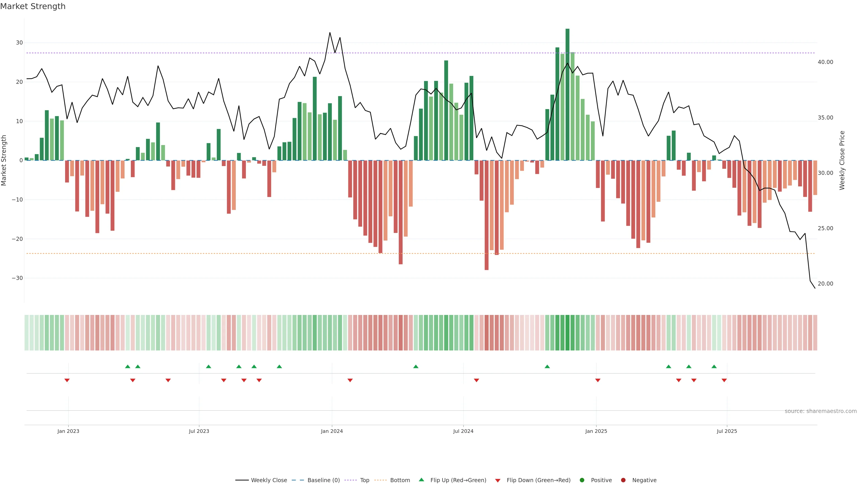This screenshot has height=488, width=868.
Task: Click the last flip-up triangle before Jul 2025
Action: [x=714, y=366]
